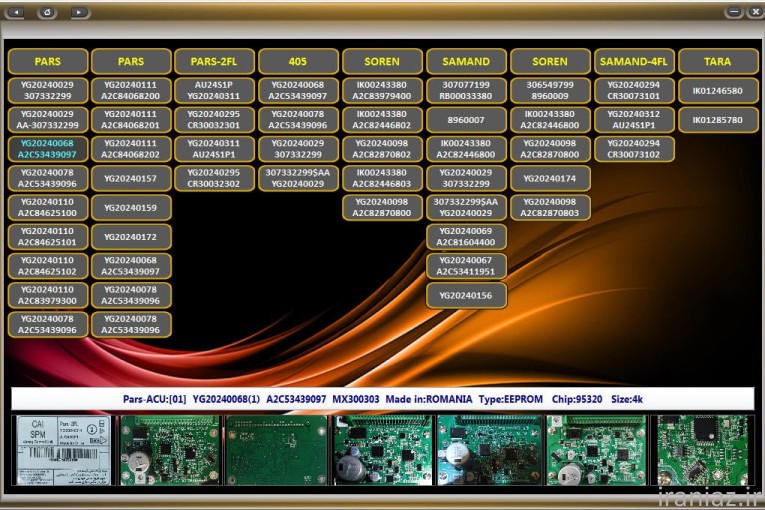Click the home icon in title bar
The image size is (765, 510).
pyautogui.click(x=47, y=12)
